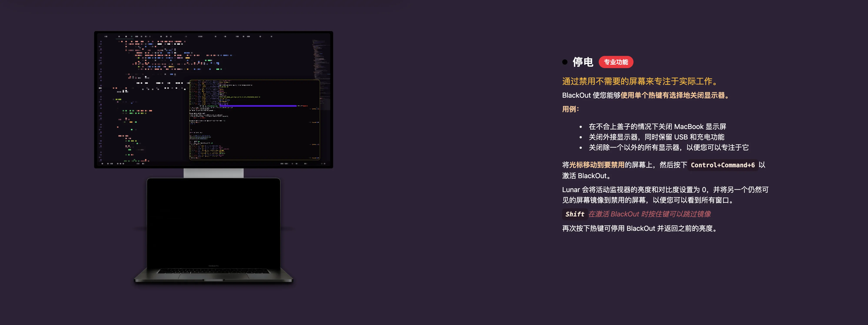Click the MacBook Pro label below screen
This screenshot has width=868, height=325.
pyautogui.click(x=213, y=266)
